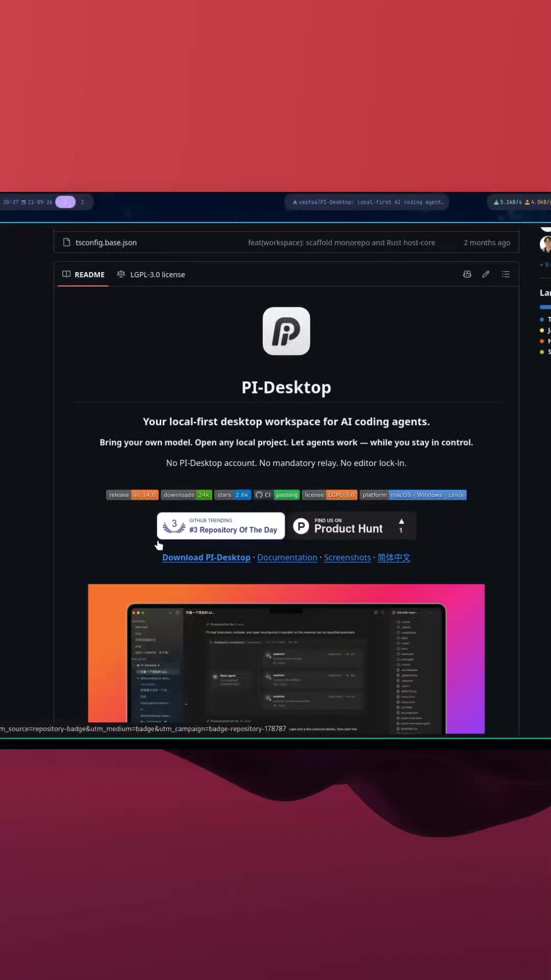Click the contributor avatar on the right sidebar
The image size is (551, 980).
pos(545,244)
